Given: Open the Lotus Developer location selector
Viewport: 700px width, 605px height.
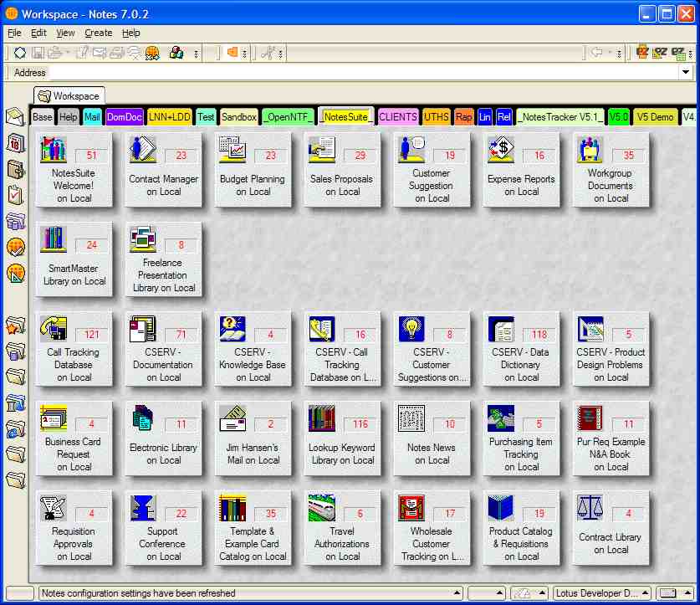Looking at the screenshot, I should (x=601, y=593).
